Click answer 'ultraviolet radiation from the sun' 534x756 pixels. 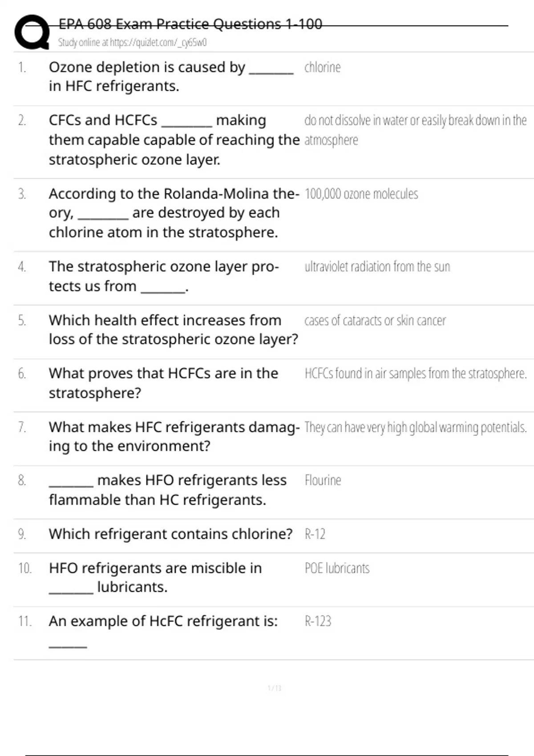(x=377, y=266)
